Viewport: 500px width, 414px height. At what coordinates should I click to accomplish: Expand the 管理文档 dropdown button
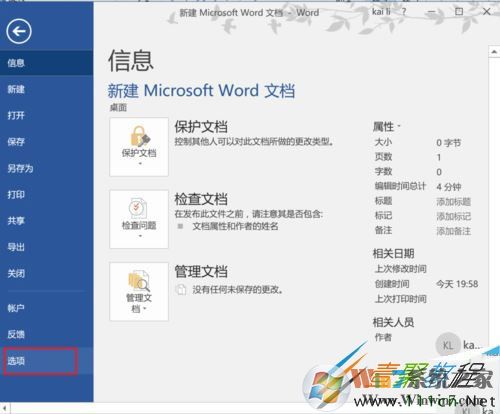pyautogui.click(x=139, y=292)
